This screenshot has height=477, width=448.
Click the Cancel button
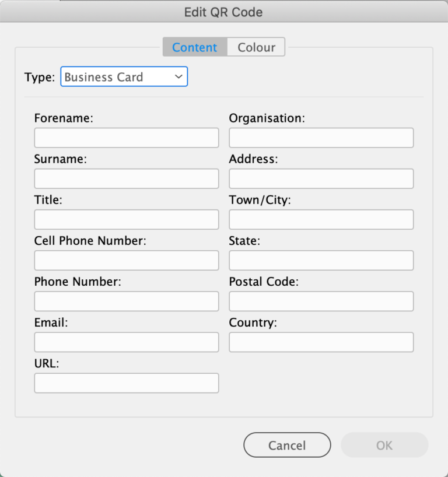point(287,445)
